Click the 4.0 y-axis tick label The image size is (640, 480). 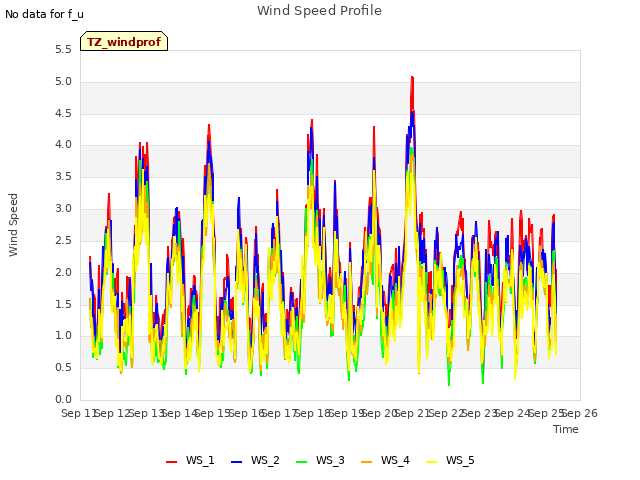[63, 145]
